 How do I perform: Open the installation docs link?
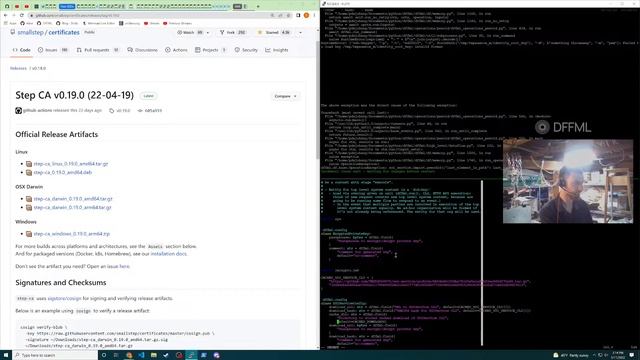168,254
